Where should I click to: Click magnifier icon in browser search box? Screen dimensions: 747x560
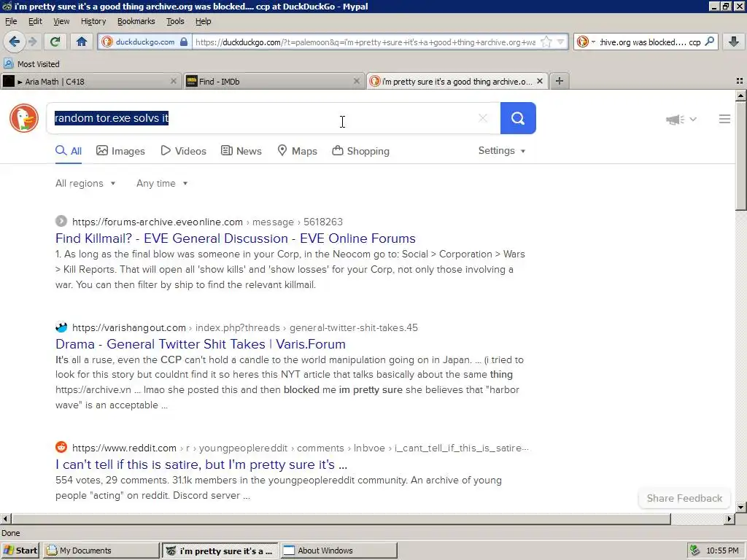709,42
